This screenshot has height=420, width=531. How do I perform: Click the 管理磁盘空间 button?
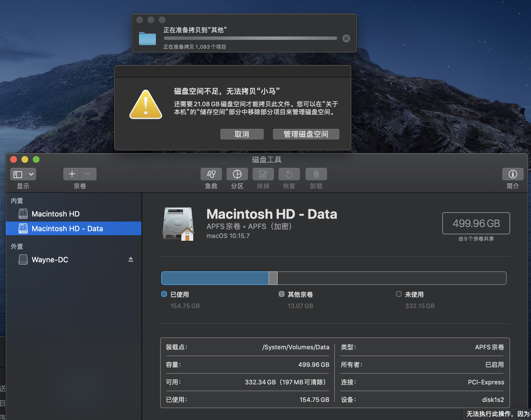(306, 134)
